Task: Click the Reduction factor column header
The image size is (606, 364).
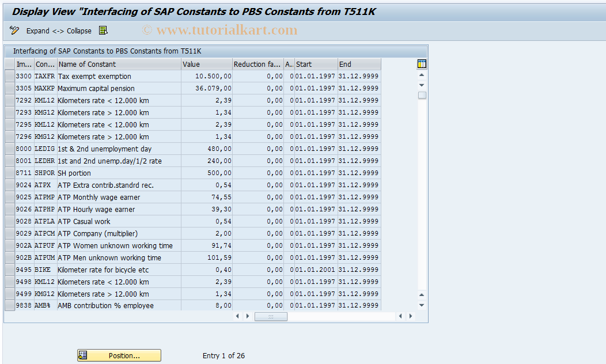Action: tap(258, 64)
